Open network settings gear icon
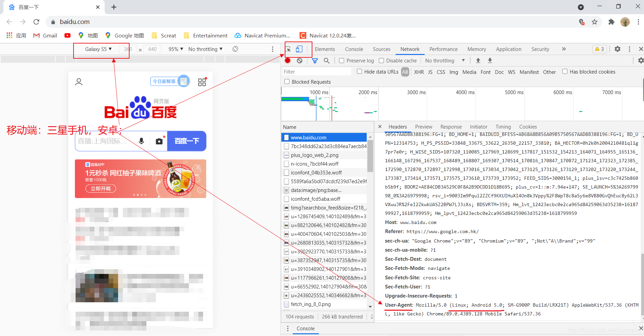The image size is (644, 336). (641, 60)
